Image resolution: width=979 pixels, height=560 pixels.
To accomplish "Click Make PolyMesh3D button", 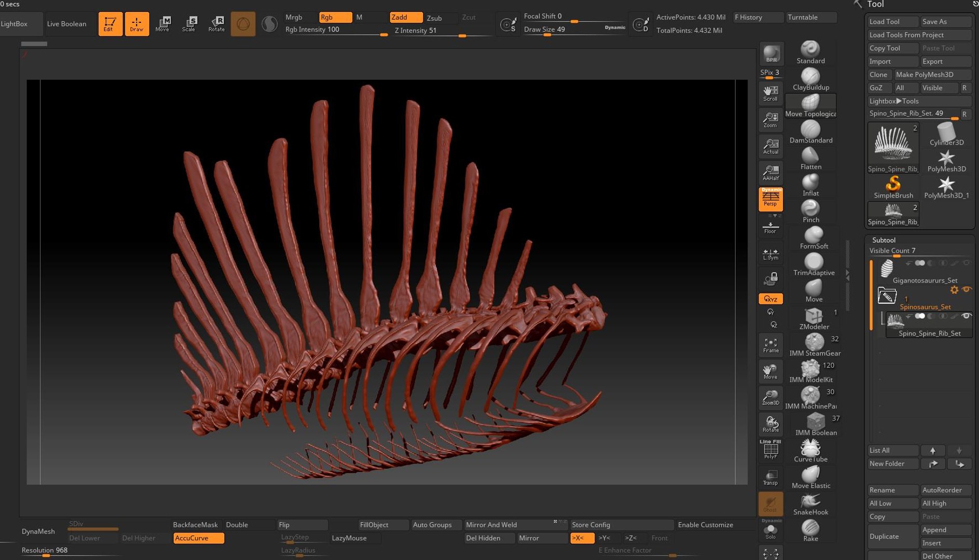I will (x=933, y=75).
